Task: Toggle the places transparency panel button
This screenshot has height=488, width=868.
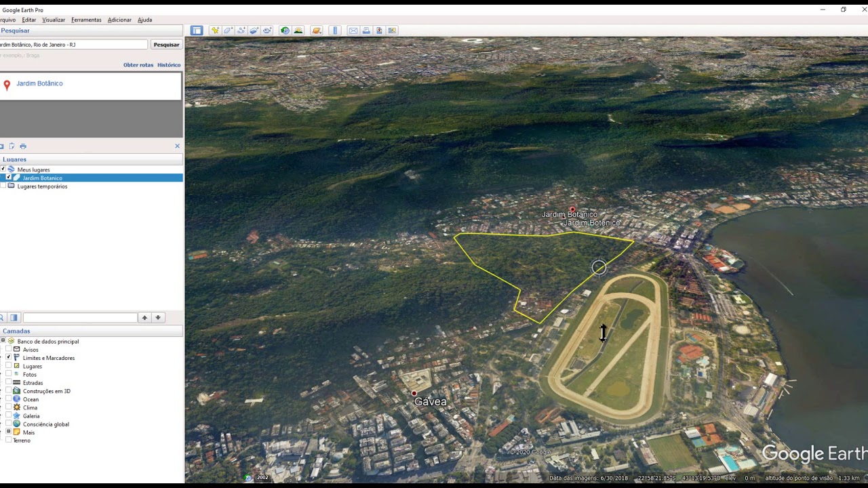Action: click(x=14, y=317)
